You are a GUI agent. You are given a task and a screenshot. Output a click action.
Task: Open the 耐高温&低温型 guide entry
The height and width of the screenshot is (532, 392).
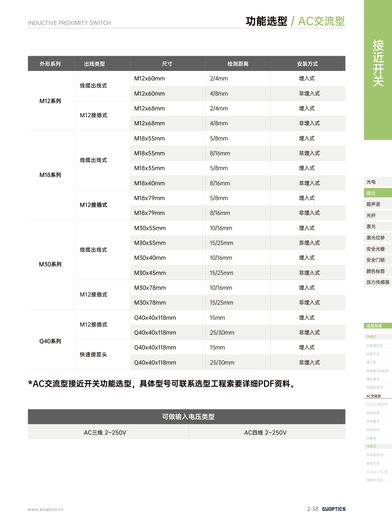tap(377, 371)
